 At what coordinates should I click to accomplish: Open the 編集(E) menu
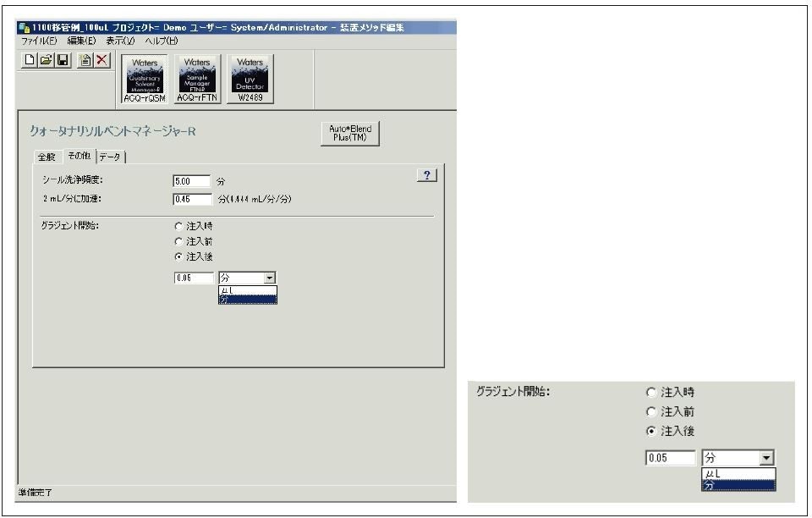(x=81, y=41)
